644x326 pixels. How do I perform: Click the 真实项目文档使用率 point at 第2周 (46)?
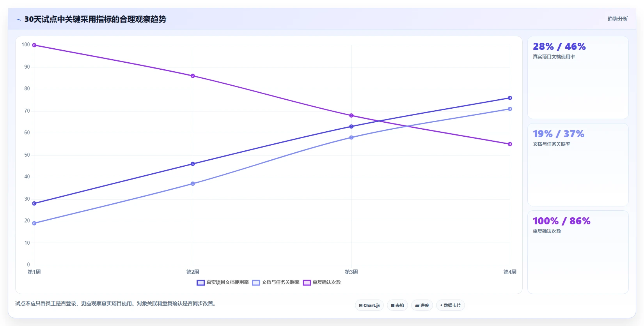(x=193, y=164)
